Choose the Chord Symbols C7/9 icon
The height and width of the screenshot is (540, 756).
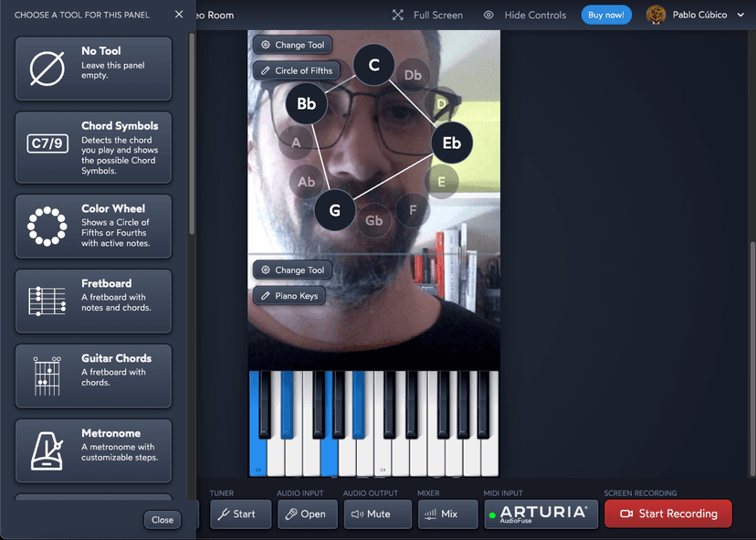[47, 143]
